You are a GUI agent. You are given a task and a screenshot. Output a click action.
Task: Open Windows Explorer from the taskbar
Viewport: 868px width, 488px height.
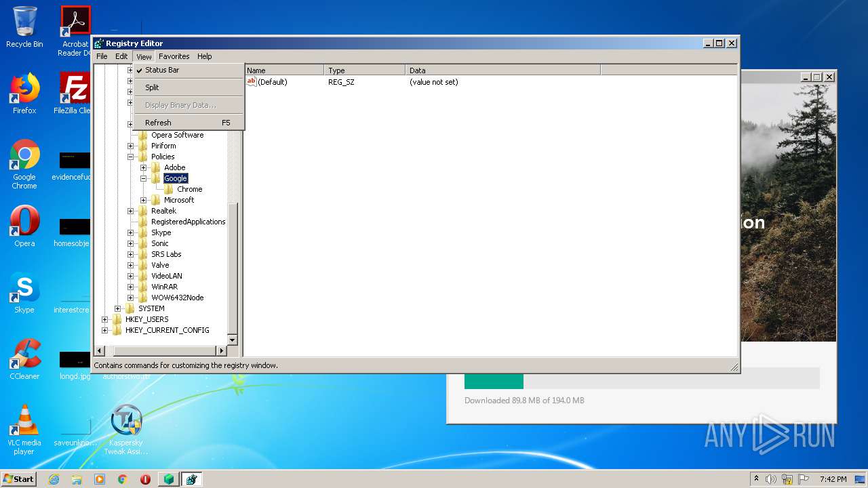[x=77, y=479]
